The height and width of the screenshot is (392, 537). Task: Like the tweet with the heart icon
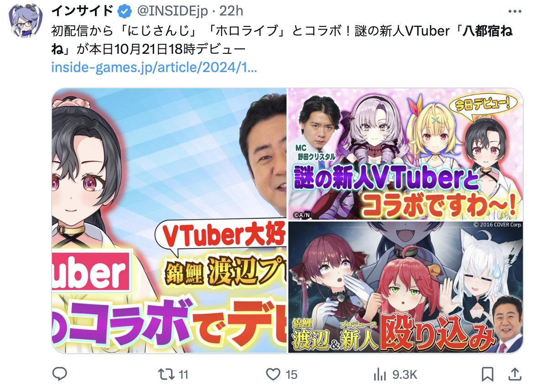click(x=273, y=374)
